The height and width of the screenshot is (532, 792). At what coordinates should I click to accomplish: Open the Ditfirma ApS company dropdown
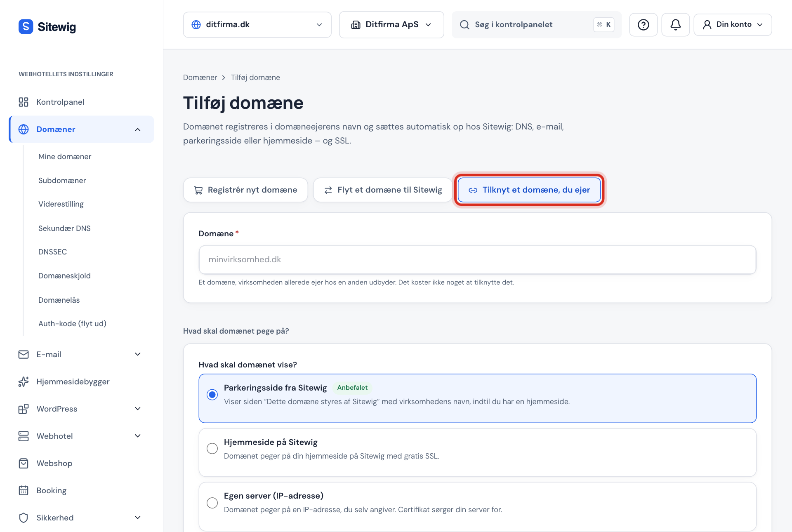[391, 25]
